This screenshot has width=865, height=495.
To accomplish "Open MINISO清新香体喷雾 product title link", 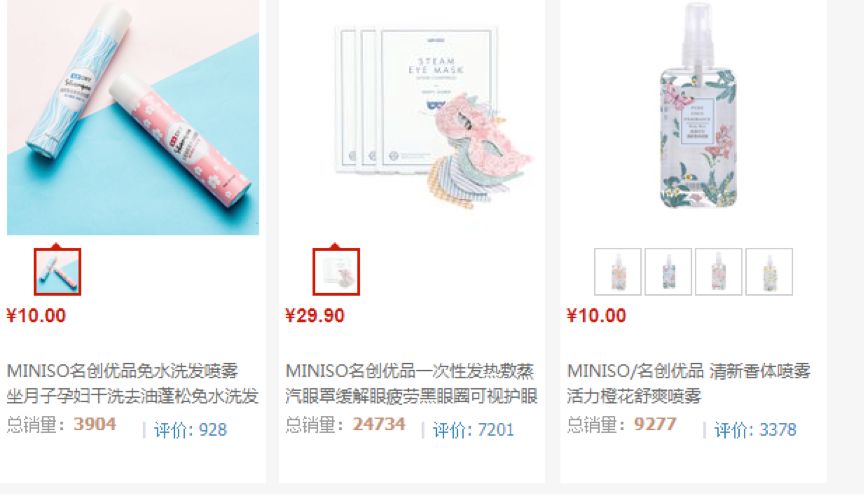I will pos(688,383).
